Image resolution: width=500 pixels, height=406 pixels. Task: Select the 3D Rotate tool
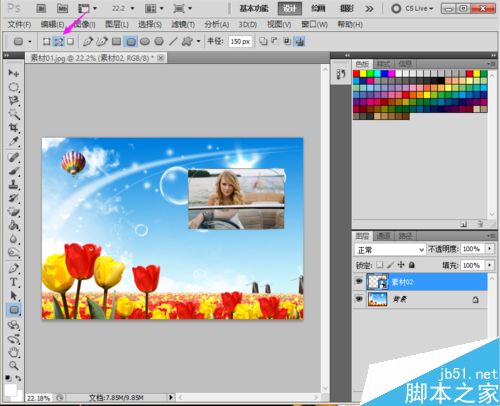point(14,325)
